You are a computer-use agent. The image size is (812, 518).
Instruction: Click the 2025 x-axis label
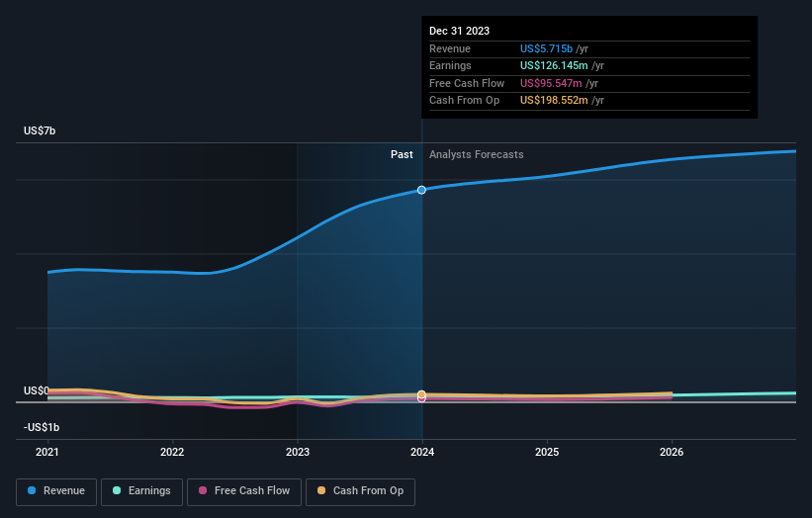point(547,453)
